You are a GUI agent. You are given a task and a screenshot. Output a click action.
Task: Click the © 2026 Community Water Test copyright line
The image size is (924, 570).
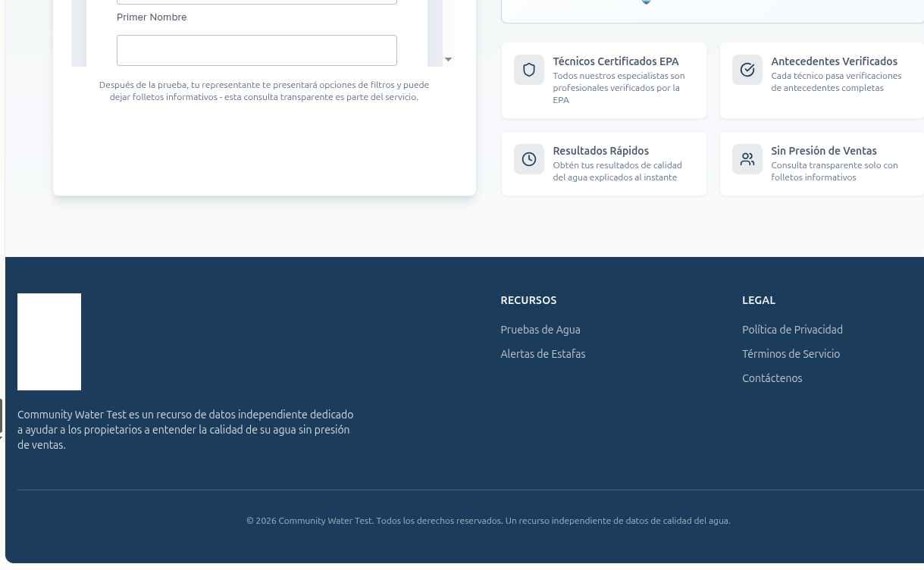click(x=488, y=521)
